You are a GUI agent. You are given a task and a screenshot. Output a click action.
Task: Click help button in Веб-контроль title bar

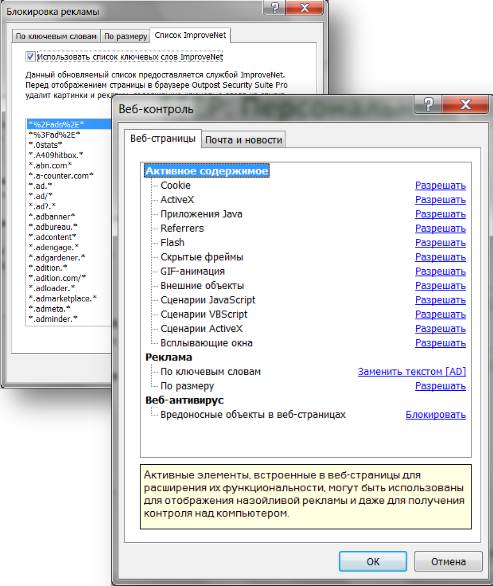[x=428, y=104]
